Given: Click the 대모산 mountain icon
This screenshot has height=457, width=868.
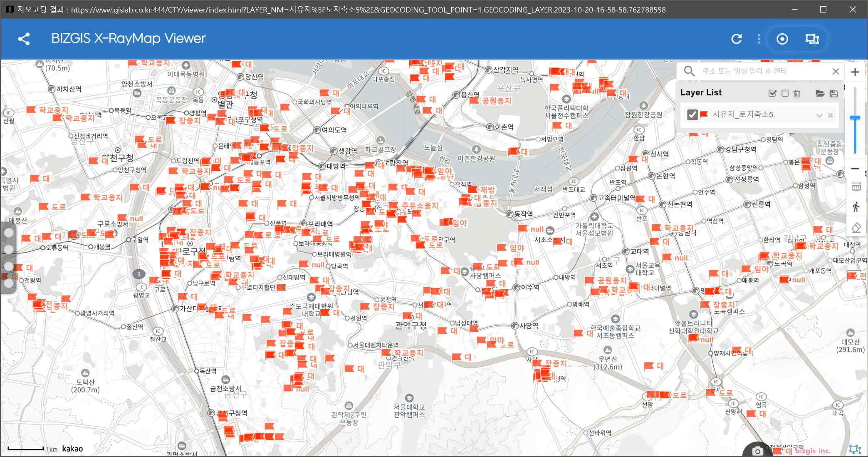Looking at the screenshot, I should pyautogui.click(x=851, y=333).
